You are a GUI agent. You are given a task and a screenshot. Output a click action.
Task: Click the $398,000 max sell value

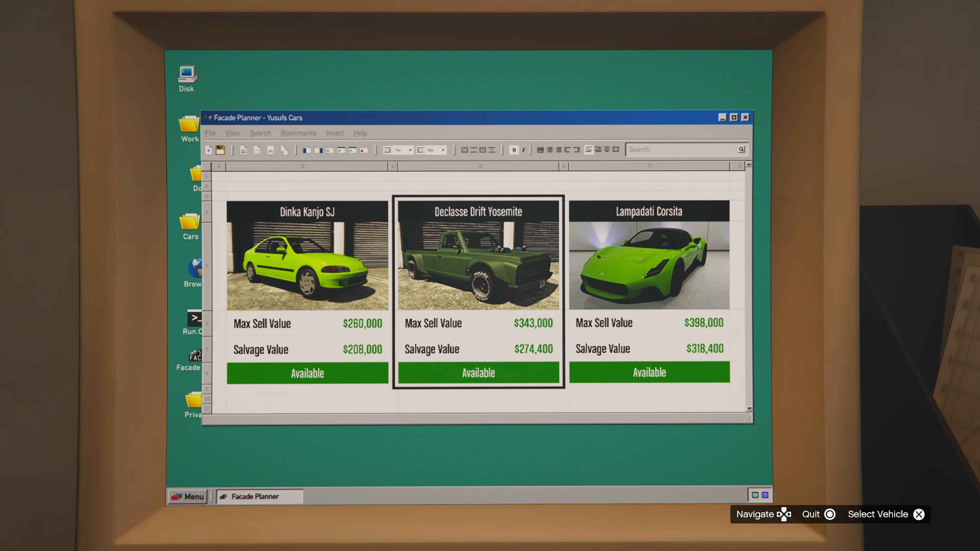point(704,323)
